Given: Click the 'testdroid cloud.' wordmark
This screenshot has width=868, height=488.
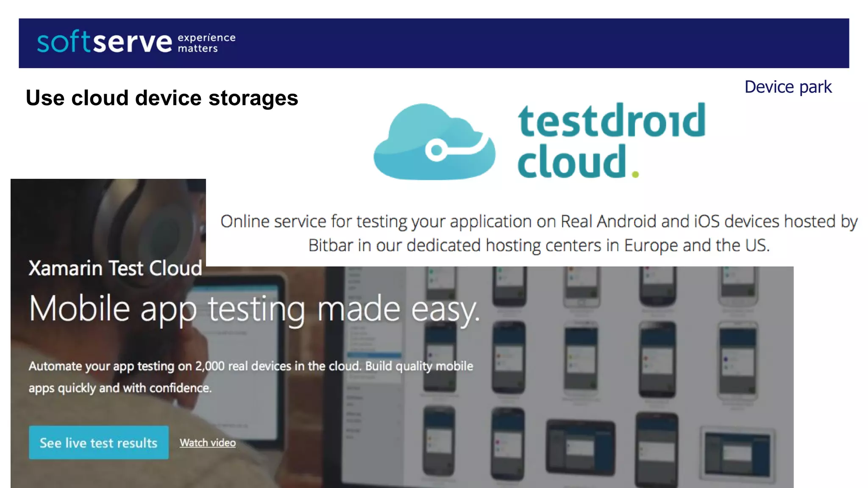Looking at the screenshot, I should (612, 140).
